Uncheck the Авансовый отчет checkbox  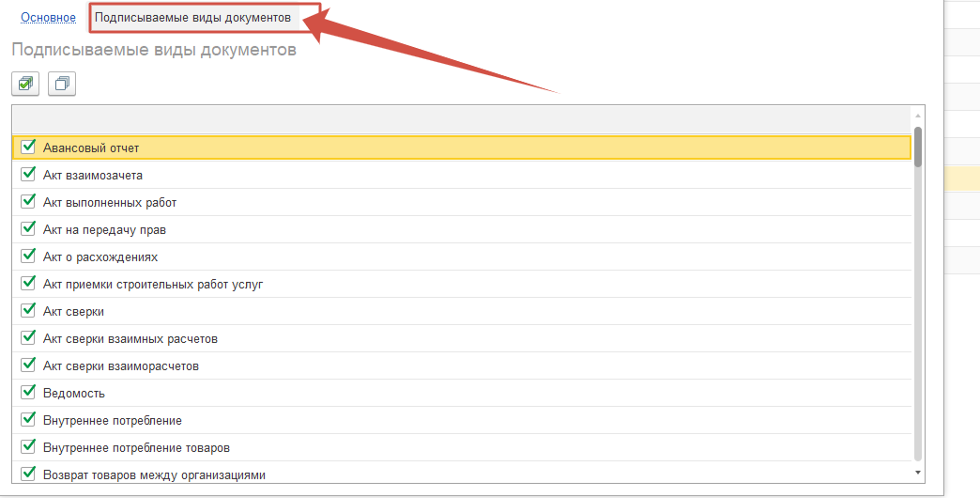point(27,147)
